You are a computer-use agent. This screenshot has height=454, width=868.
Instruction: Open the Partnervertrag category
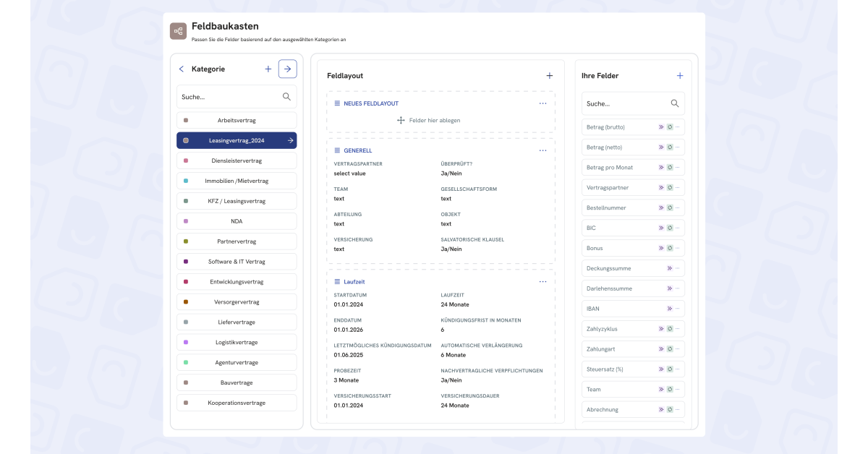[237, 241]
